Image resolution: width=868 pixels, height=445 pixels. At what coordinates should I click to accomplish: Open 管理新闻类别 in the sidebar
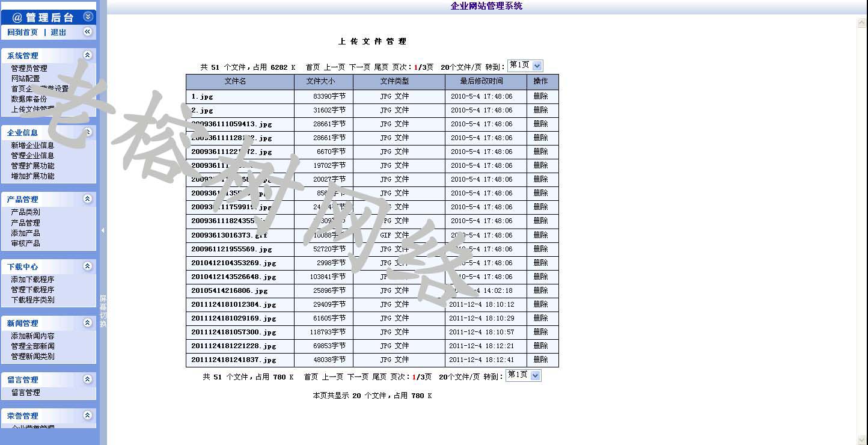(32, 357)
